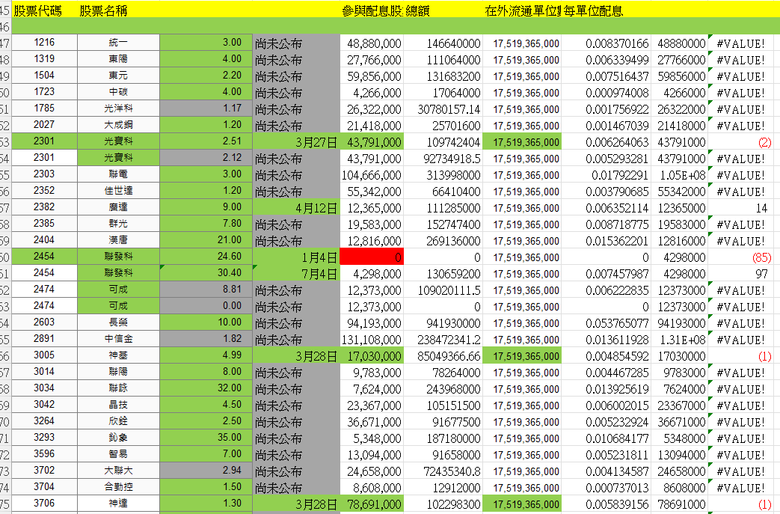Select stock code cell 1785

pos(44,108)
